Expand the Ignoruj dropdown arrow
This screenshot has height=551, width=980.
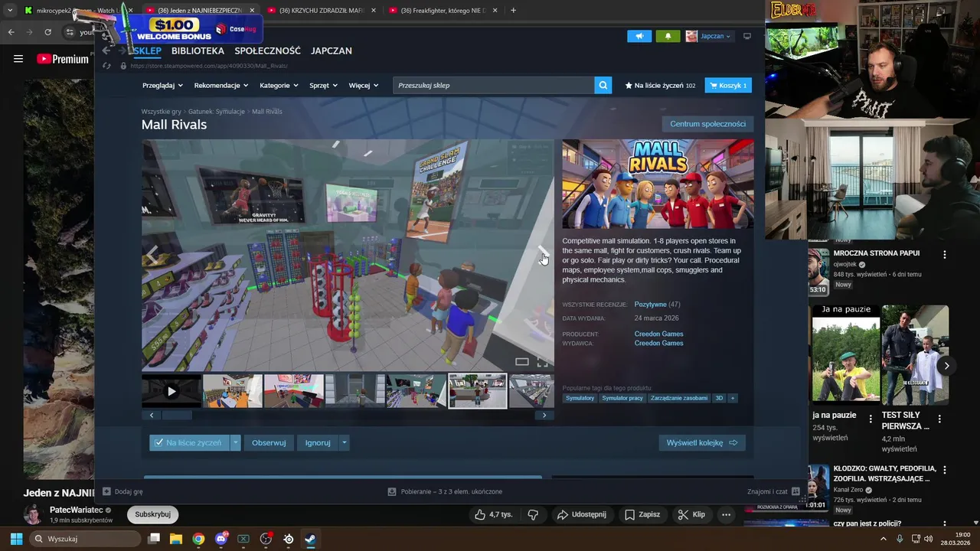click(x=345, y=442)
